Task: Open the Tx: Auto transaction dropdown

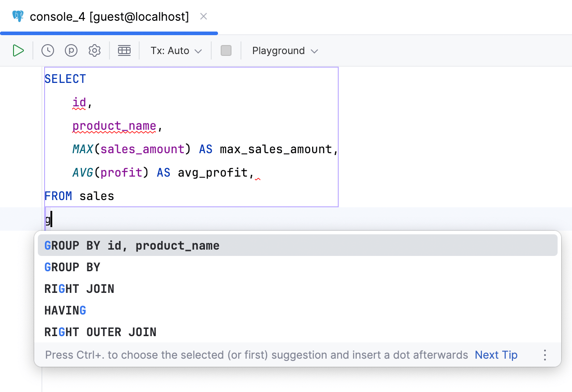Action: coord(176,50)
